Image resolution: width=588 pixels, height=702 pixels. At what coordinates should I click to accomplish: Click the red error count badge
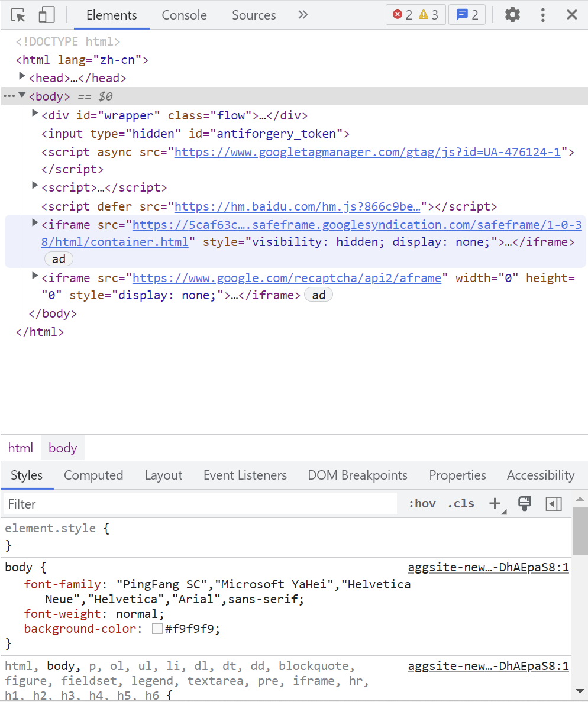pos(403,15)
